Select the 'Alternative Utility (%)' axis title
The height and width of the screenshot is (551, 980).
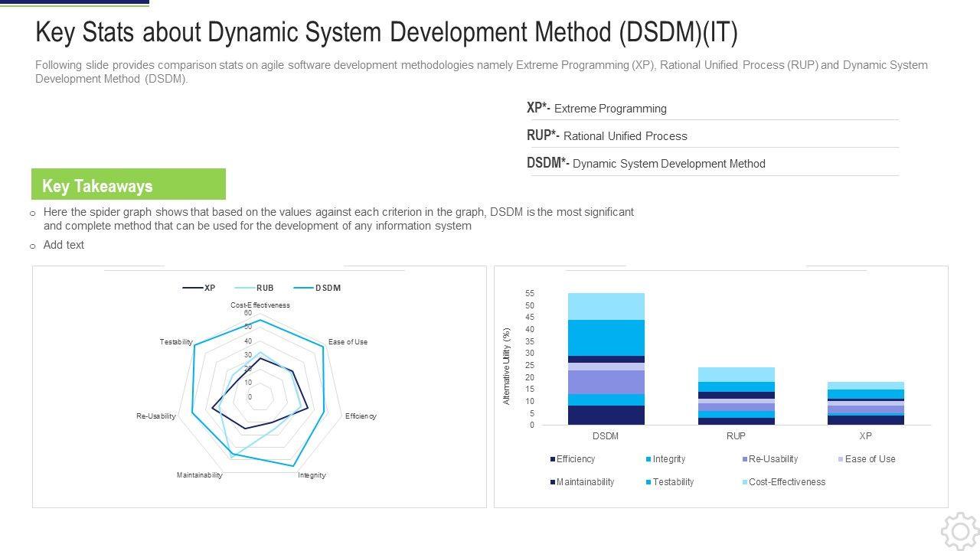pyautogui.click(x=506, y=367)
